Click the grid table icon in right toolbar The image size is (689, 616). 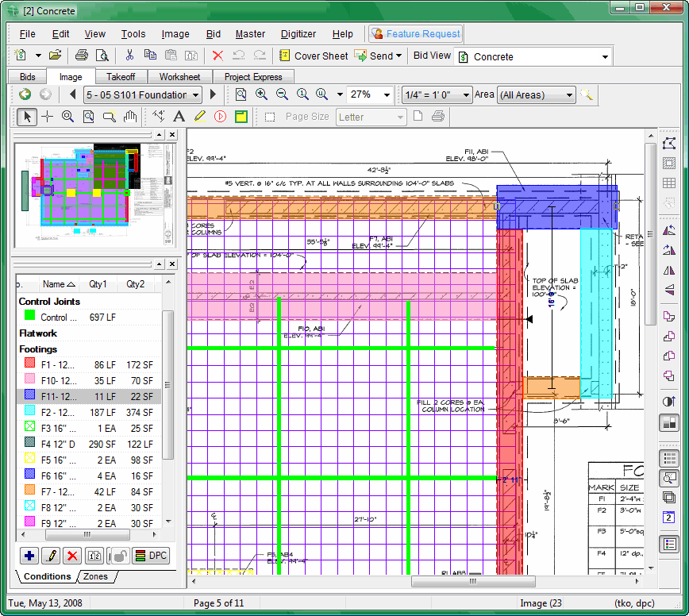[x=669, y=183]
